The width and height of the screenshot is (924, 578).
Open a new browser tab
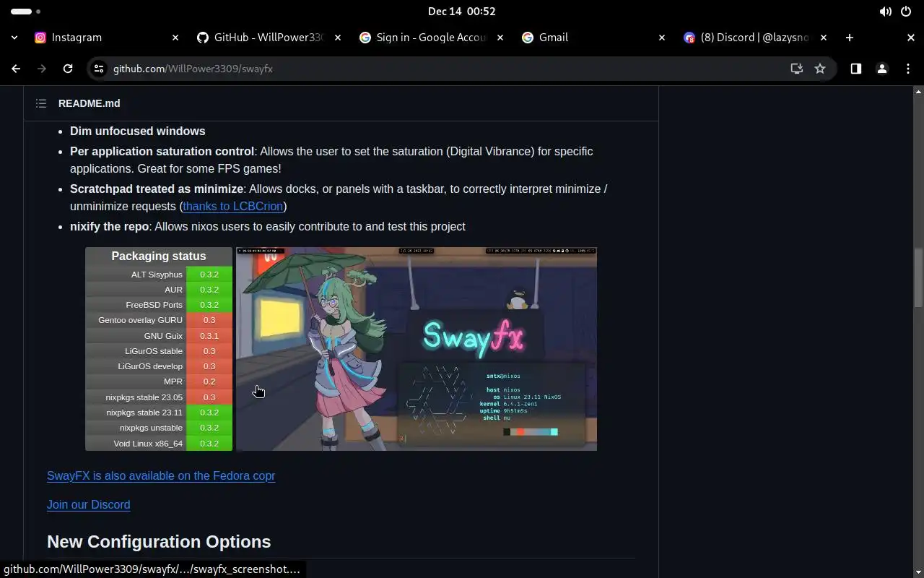(850, 38)
